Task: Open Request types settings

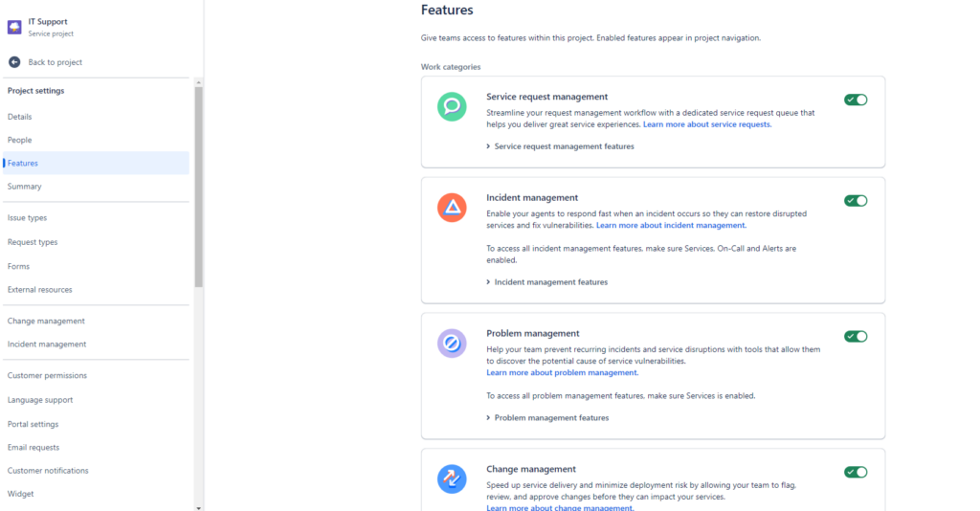Action: tap(33, 242)
